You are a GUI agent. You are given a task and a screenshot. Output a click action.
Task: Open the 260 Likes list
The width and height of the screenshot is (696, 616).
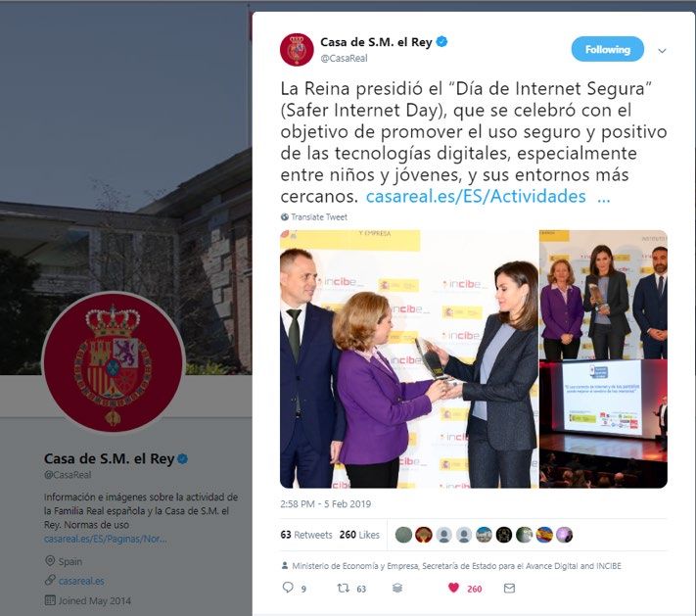point(359,535)
